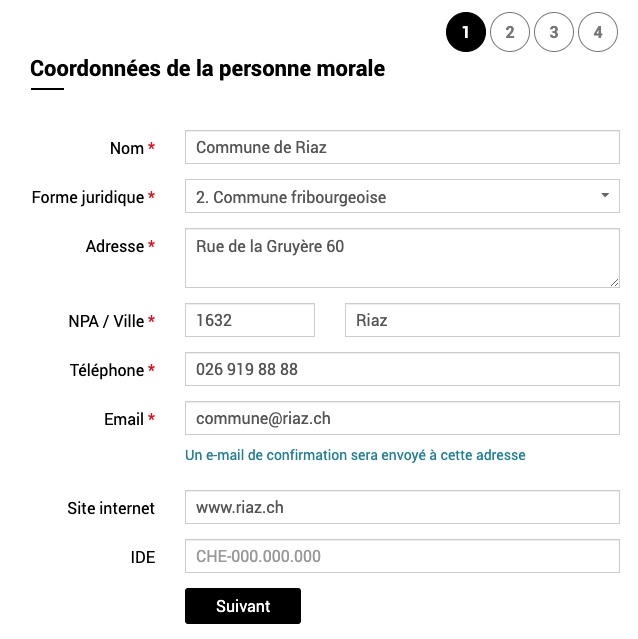Click the Adresse textarea resize handle

(x=614, y=282)
